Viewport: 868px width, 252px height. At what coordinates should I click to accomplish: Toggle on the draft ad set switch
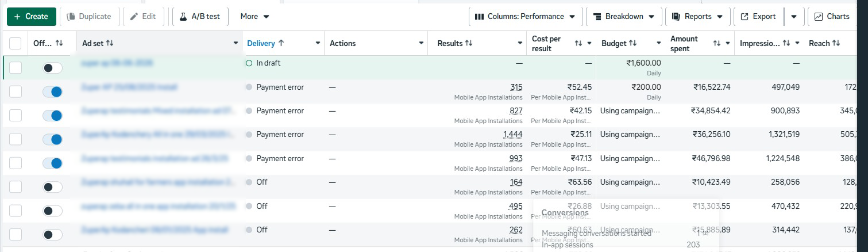[x=52, y=68]
